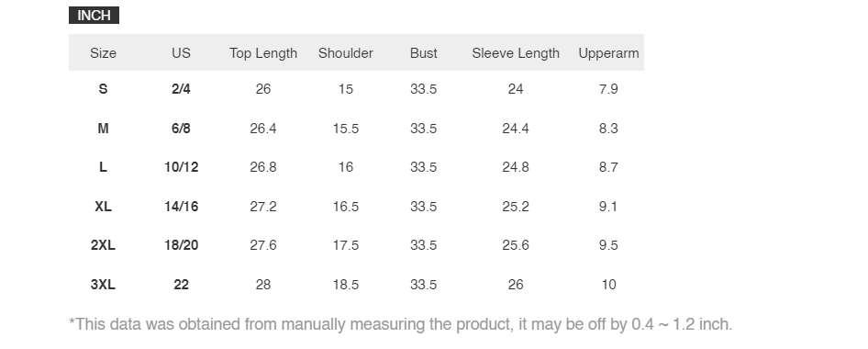Click the measurement disclaimer note text

(400, 324)
